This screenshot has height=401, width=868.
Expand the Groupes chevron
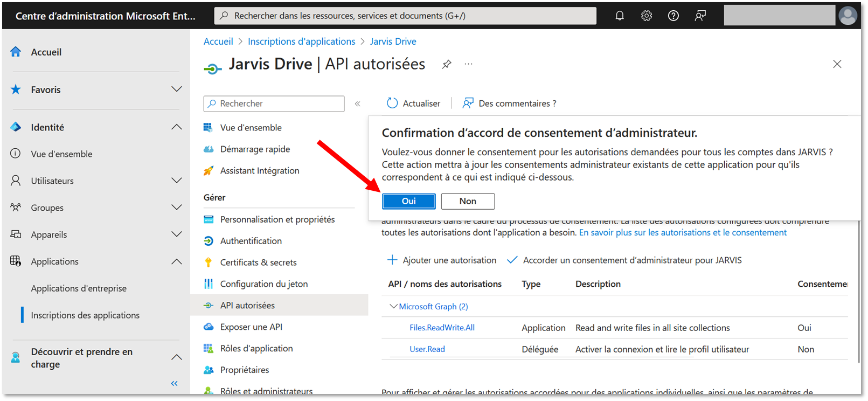(x=176, y=208)
